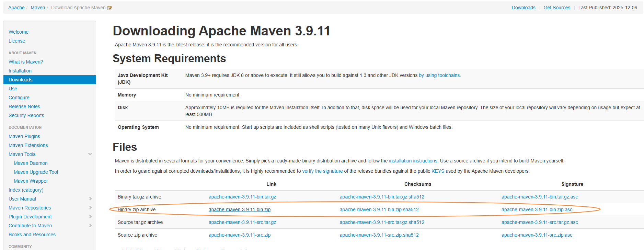Click 'Last Published: 2025-12-06' text
Screen dimensions: 644x250
608,8
